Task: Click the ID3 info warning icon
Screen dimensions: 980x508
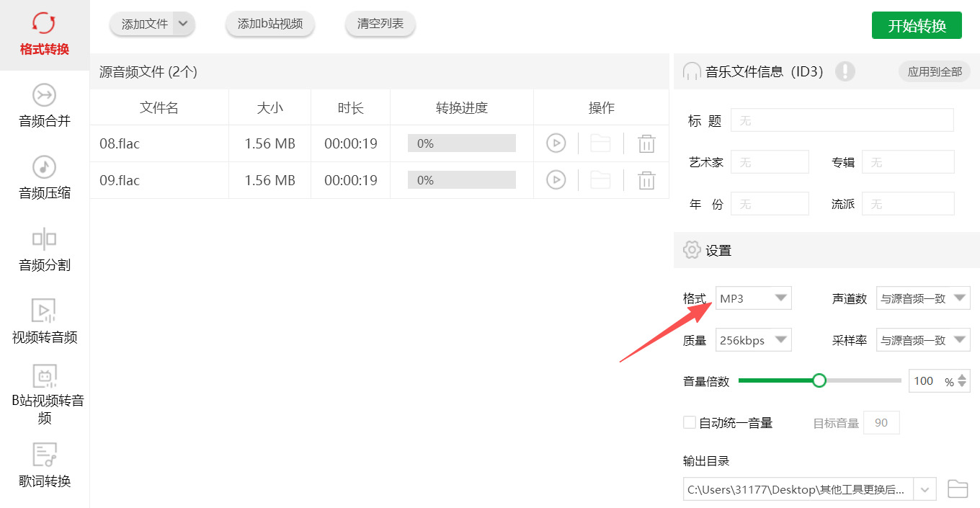Action: (x=845, y=71)
